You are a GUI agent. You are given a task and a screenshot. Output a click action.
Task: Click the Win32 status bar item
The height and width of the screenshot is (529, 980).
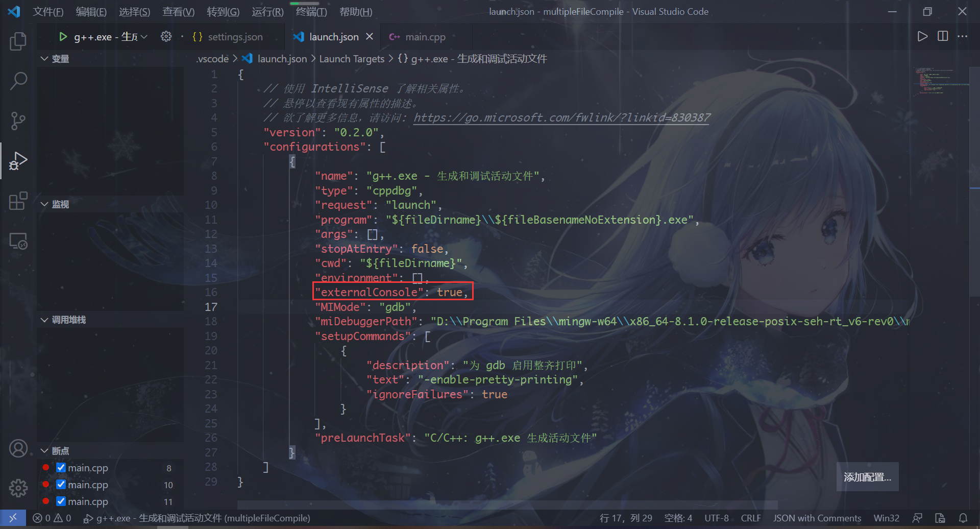pos(887,518)
